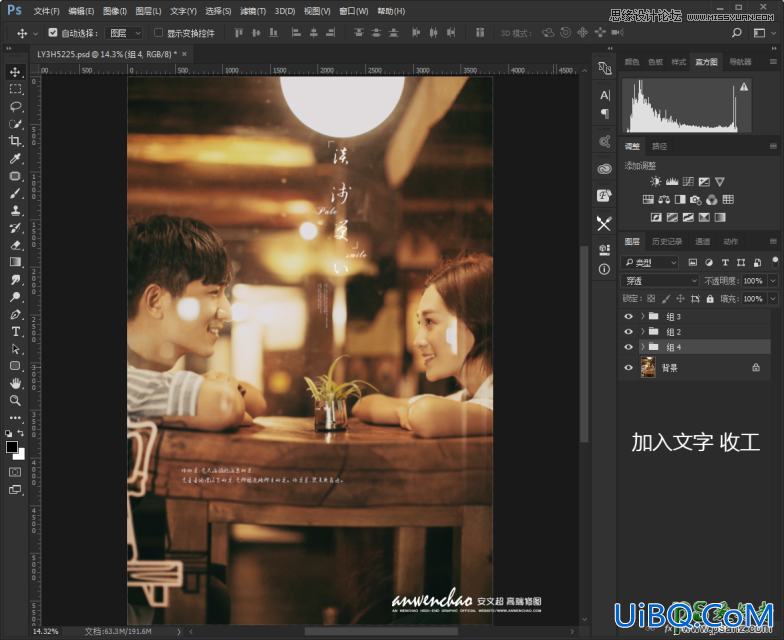
Task: Enable Show Transform Controls checkbox
Action: [x=158, y=32]
